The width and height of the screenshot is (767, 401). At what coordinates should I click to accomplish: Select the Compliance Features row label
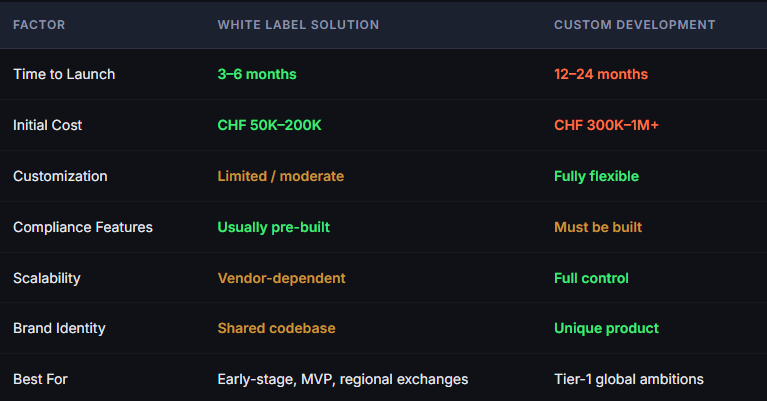(x=83, y=227)
